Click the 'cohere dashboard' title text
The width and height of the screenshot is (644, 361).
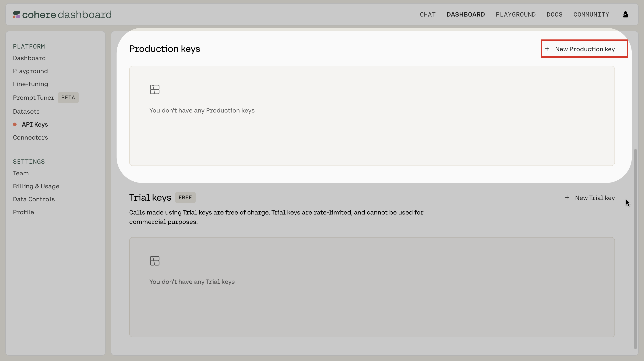pos(67,15)
